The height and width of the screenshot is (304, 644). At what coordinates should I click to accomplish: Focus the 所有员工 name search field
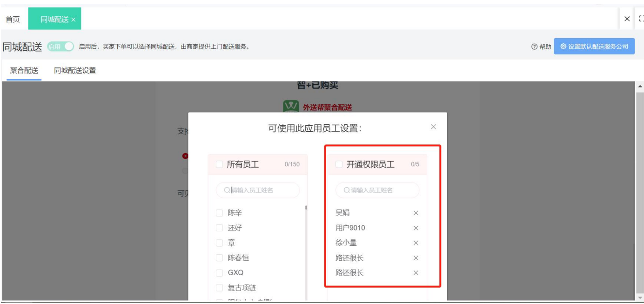coord(258,190)
